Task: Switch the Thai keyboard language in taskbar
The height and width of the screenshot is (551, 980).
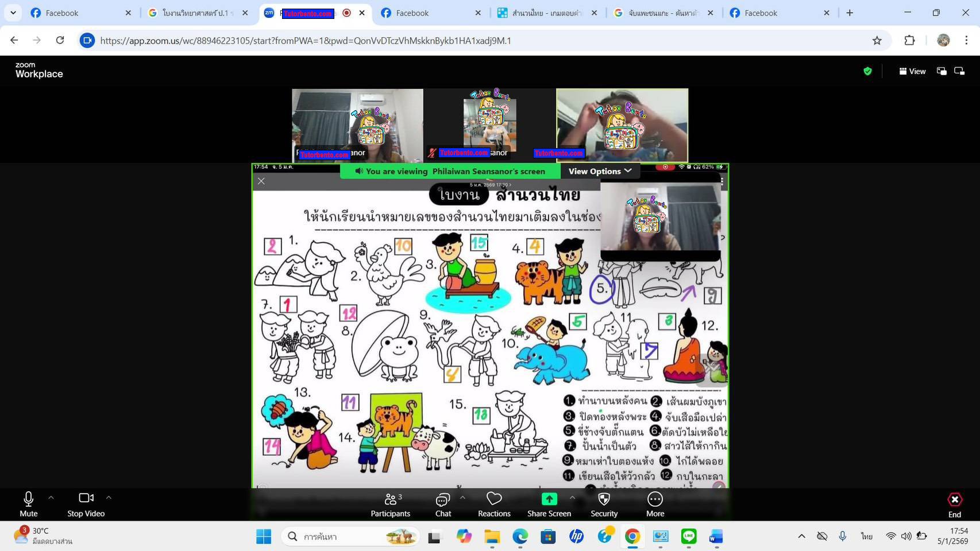Action: click(866, 536)
